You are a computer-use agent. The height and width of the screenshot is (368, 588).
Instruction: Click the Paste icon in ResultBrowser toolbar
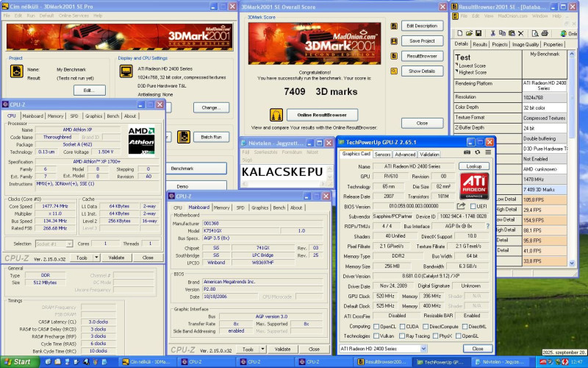point(512,33)
